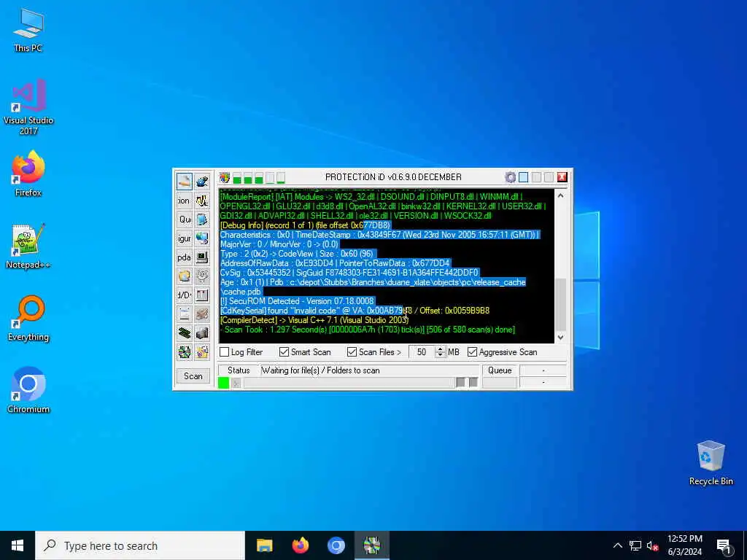Click the log scrollbar up arrow
The width and height of the screenshot is (747, 560).
coord(561,195)
